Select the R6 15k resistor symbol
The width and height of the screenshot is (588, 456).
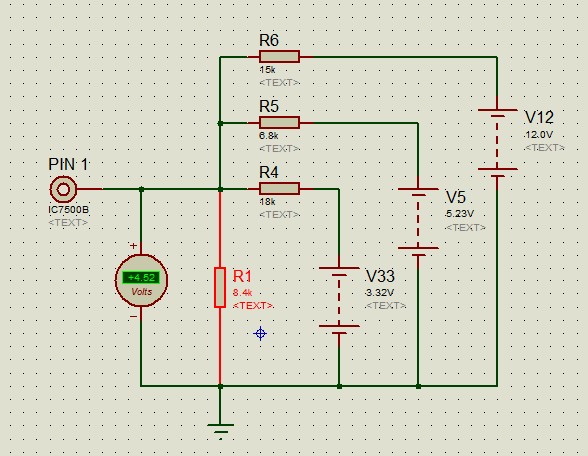point(279,57)
